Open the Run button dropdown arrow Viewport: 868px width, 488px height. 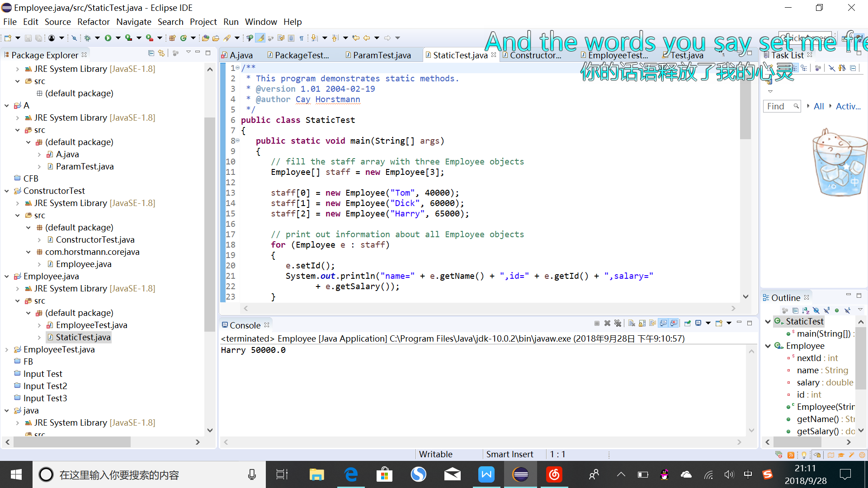click(118, 38)
